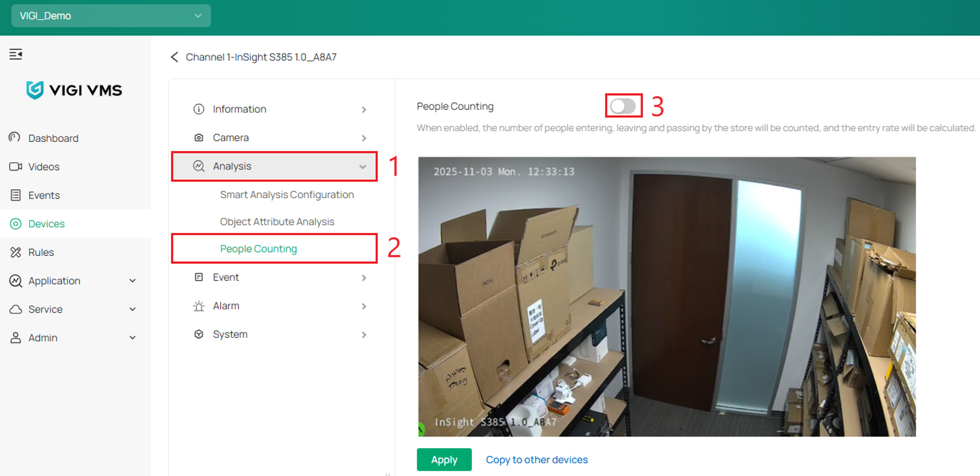Click the Apply button
Screen dimensions: 980x476
pos(444,460)
